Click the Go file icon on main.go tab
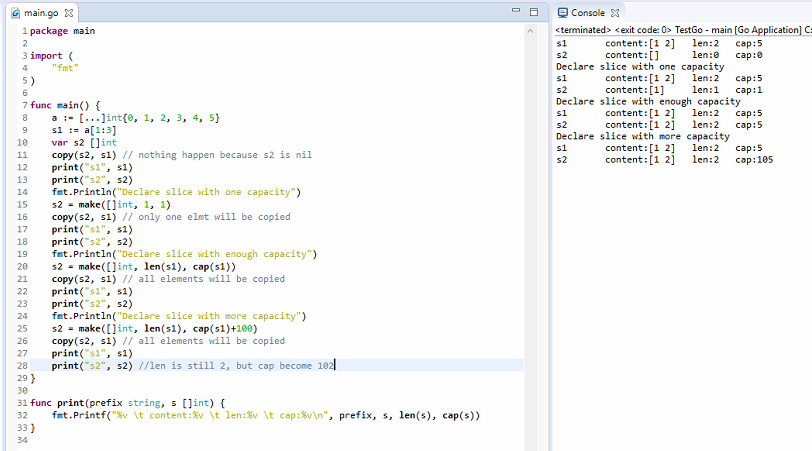The image size is (812, 451). click(x=15, y=12)
